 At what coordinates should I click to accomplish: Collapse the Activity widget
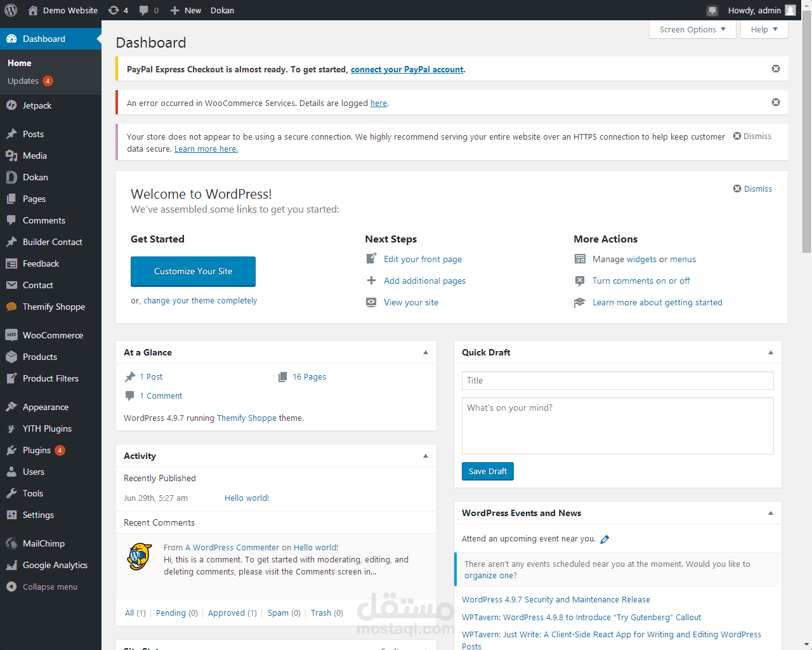(x=426, y=456)
